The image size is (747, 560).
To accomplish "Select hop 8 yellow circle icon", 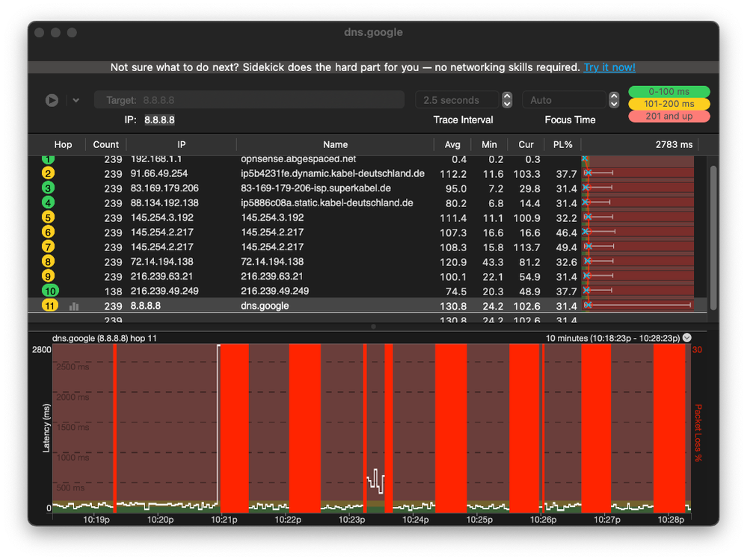I will point(48,262).
